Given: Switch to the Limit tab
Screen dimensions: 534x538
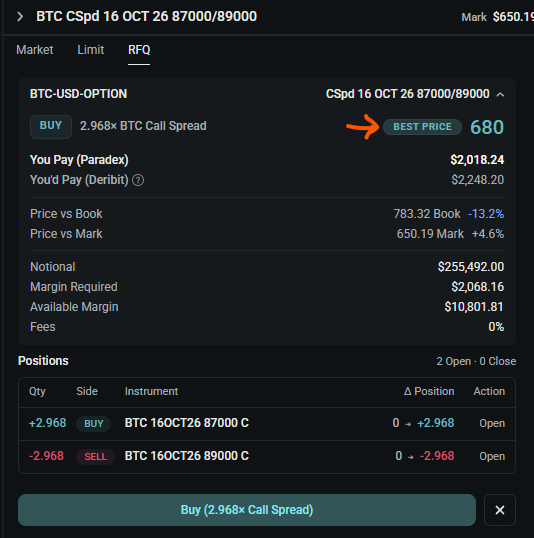Looking at the screenshot, I should pyautogui.click(x=91, y=50).
